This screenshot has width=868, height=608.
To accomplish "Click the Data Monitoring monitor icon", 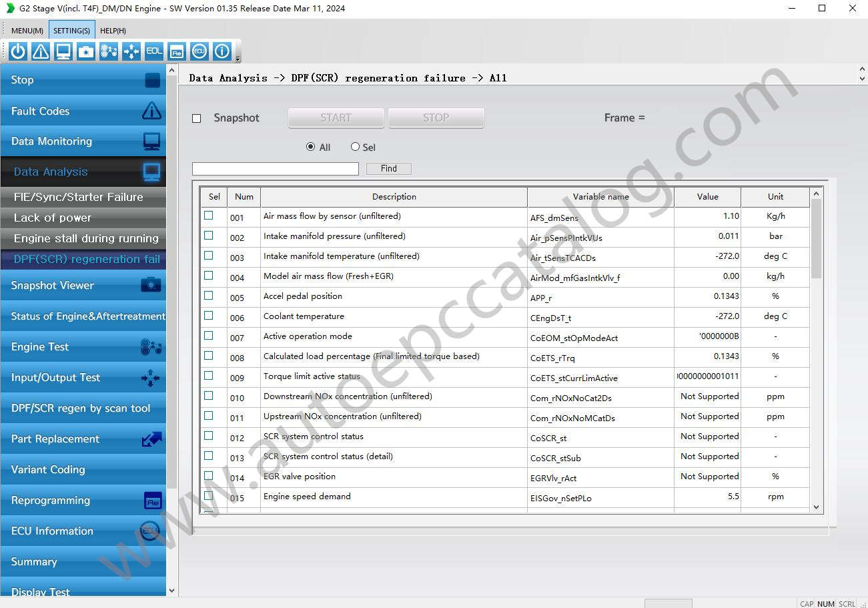I will point(63,51).
